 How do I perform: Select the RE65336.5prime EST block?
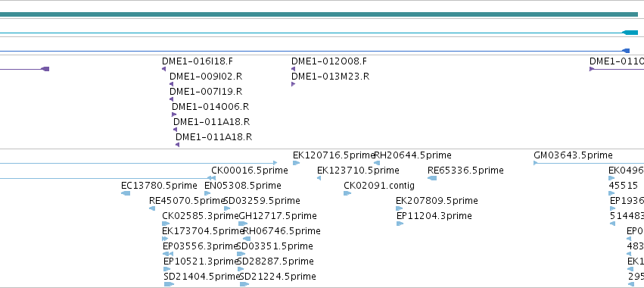click(432, 178)
